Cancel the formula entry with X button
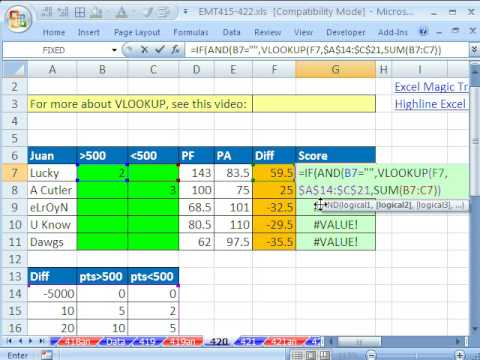The height and width of the screenshot is (360, 480). (x=144, y=50)
